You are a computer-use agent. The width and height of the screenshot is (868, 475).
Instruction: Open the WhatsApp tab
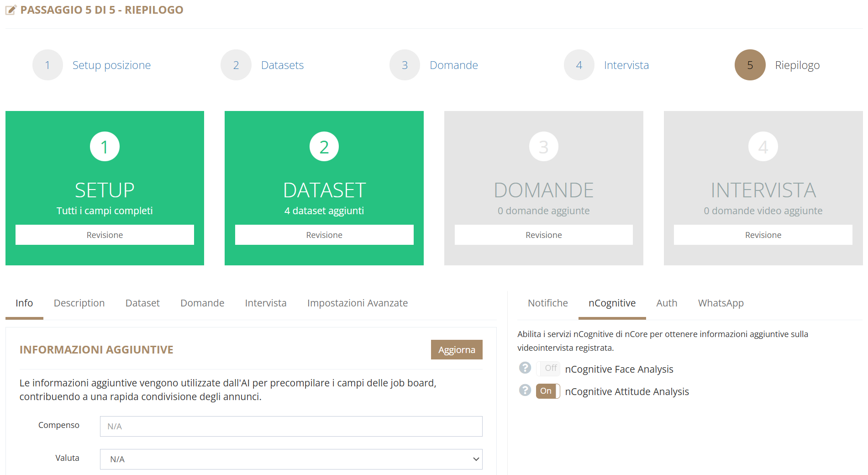click(x=721, y=303)
